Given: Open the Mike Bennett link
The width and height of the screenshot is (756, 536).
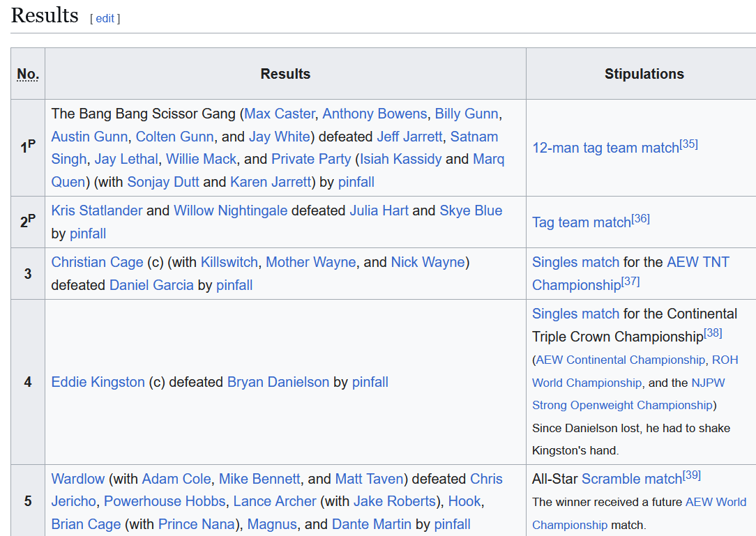Looking at the screenshot, I should tap(259, 479).
